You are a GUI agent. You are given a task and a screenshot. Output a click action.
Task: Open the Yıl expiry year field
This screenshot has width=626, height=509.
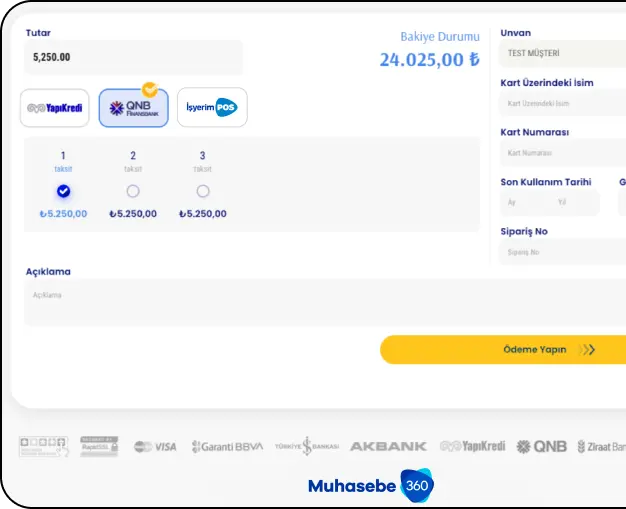[x=574, y=202]
